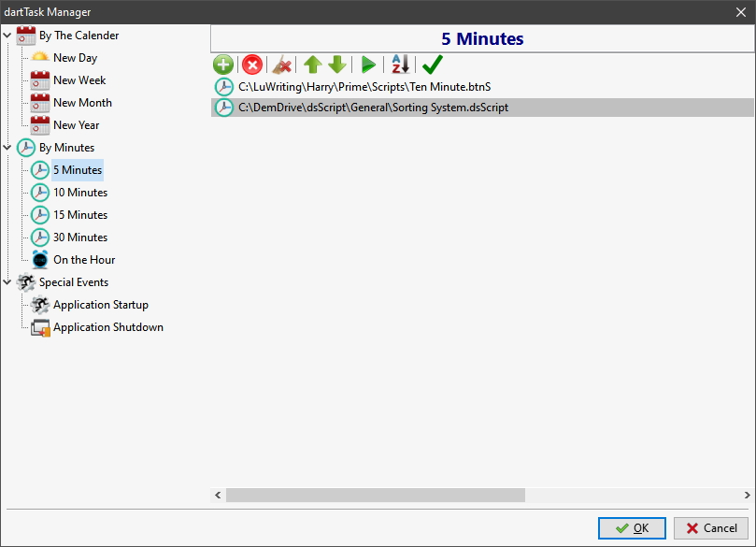The image size is (756, 547).
Task: Select the Sorting System.dsScript path
Action: (373, 108)
